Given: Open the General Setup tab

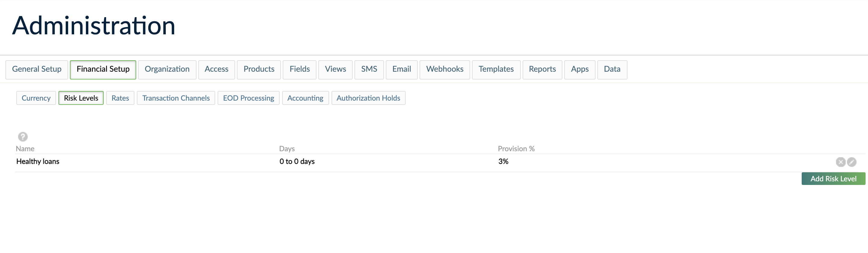Looking at the screenshot, I should 37,69.
